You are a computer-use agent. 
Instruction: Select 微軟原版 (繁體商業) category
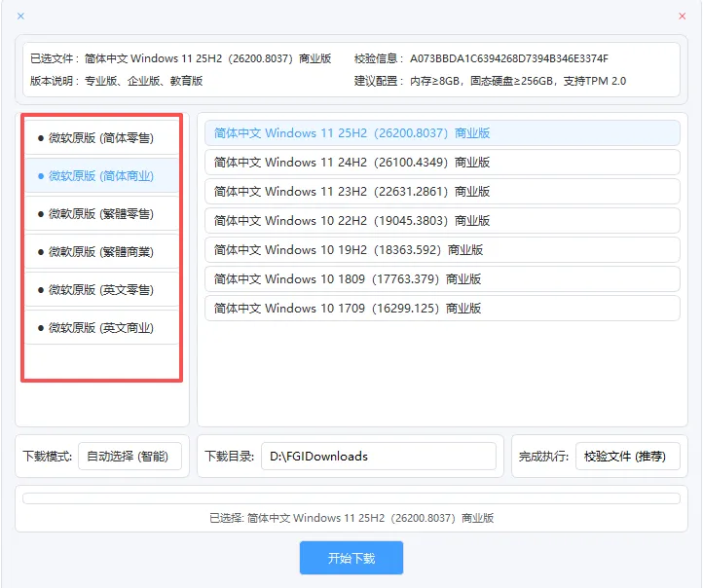click(x=102, y=252)
